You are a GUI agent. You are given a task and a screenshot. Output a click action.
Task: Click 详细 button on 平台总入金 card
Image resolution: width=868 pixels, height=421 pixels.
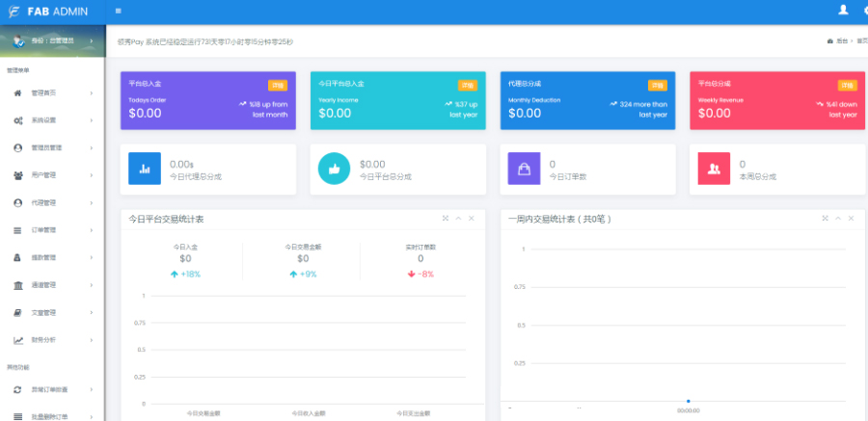coord(278,85)
